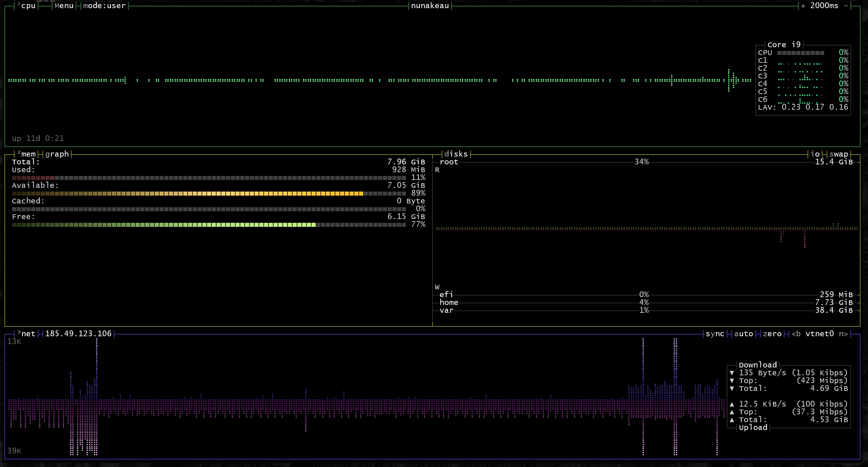Screen dimensions: 868x467
Task: Select next network interface with n>
Action: [843, 334]
